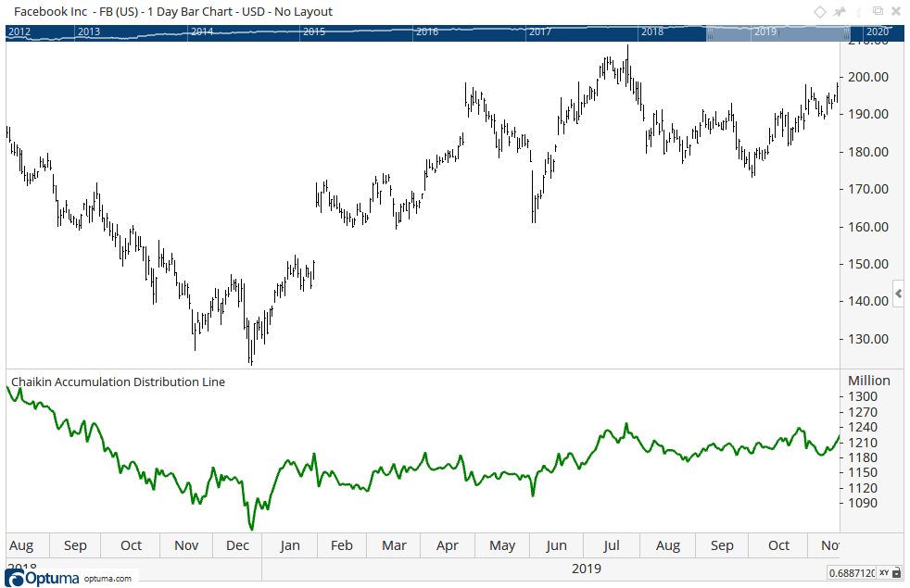Click the 1300 indicator axis value
This screenshot has height=588, width=910.
(863, 396)
